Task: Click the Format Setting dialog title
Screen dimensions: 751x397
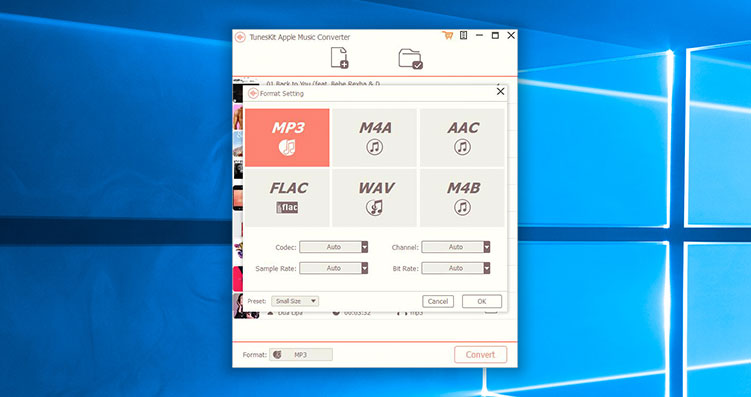Action: click(x=282, y=94)
